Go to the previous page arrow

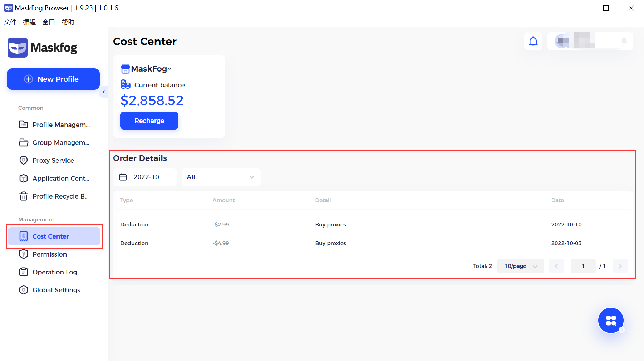pyautogui.click(x=556, y=266)
